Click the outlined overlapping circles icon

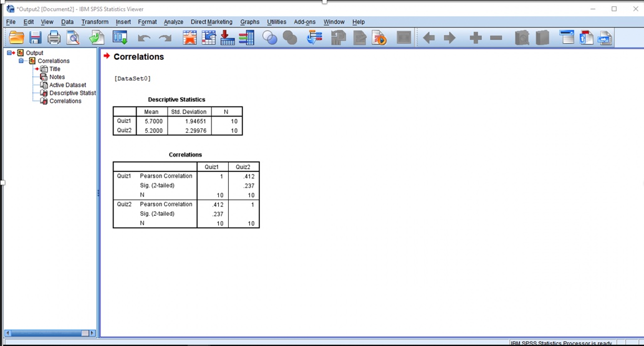click(x=270, y=38)
